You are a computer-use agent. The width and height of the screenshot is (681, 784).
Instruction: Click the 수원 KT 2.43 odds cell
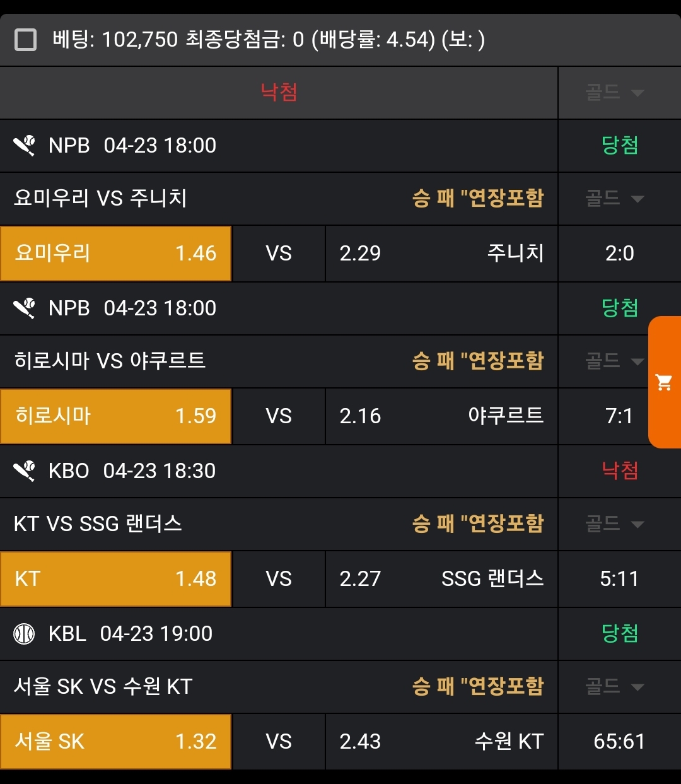(x=441, y=742)
